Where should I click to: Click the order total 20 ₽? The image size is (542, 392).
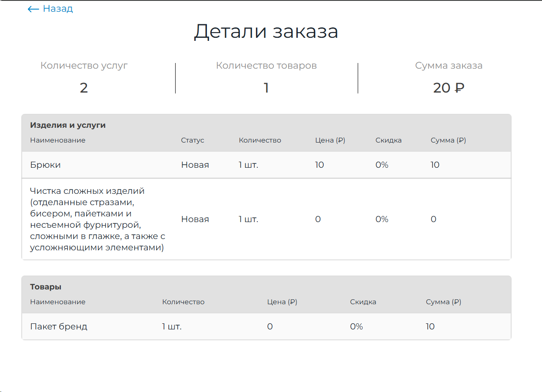pyautogui.click(x=449, y=88)
